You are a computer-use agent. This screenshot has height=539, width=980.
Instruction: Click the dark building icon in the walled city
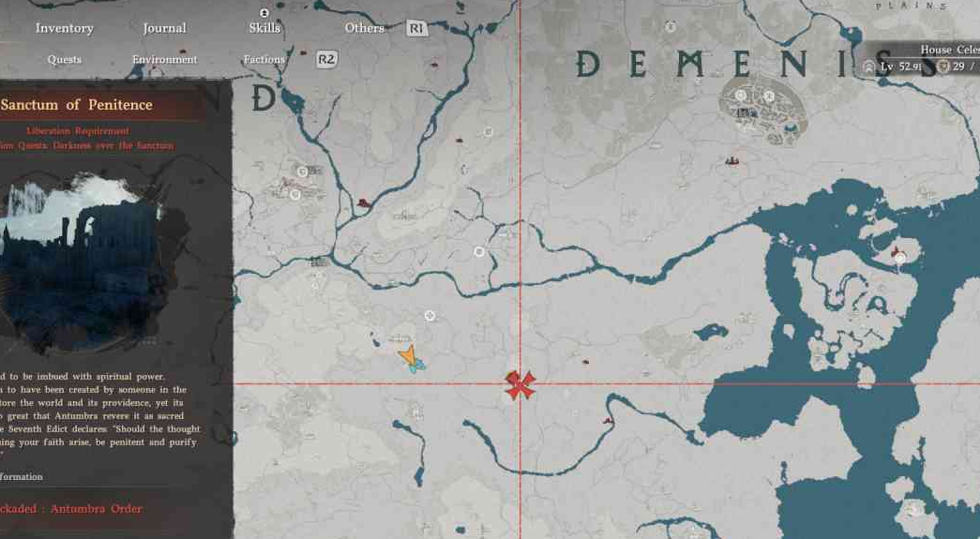click(x=745, y=113)
